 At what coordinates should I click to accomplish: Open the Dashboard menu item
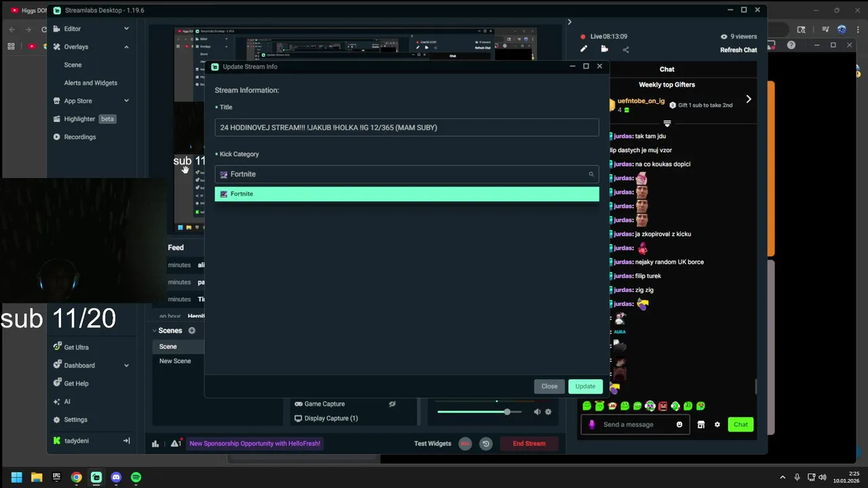(x=79, y=365)
